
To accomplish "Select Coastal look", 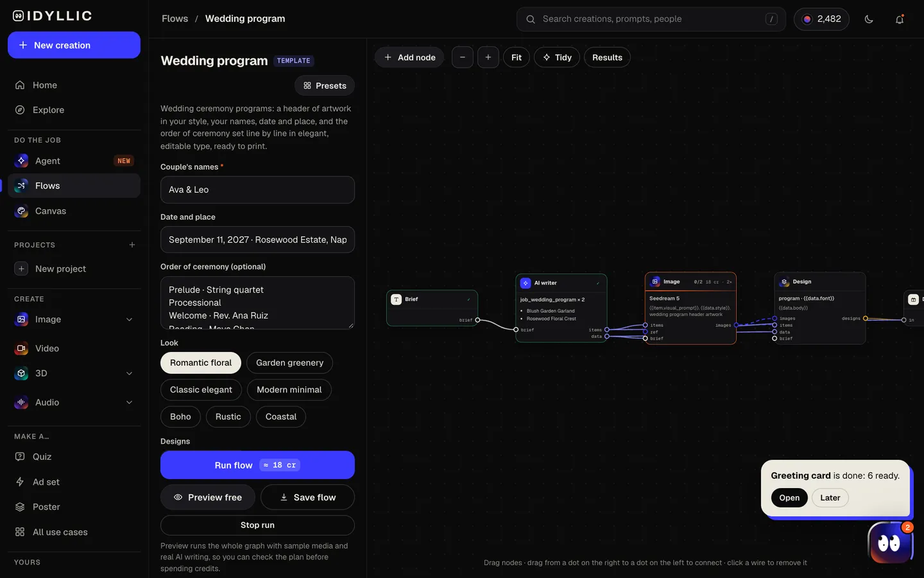I will (x=281, y=417).
